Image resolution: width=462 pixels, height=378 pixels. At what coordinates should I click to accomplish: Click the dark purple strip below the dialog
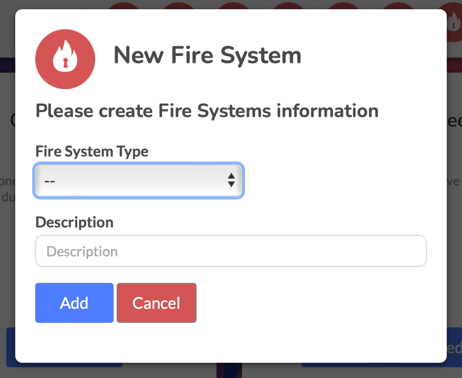229,370
